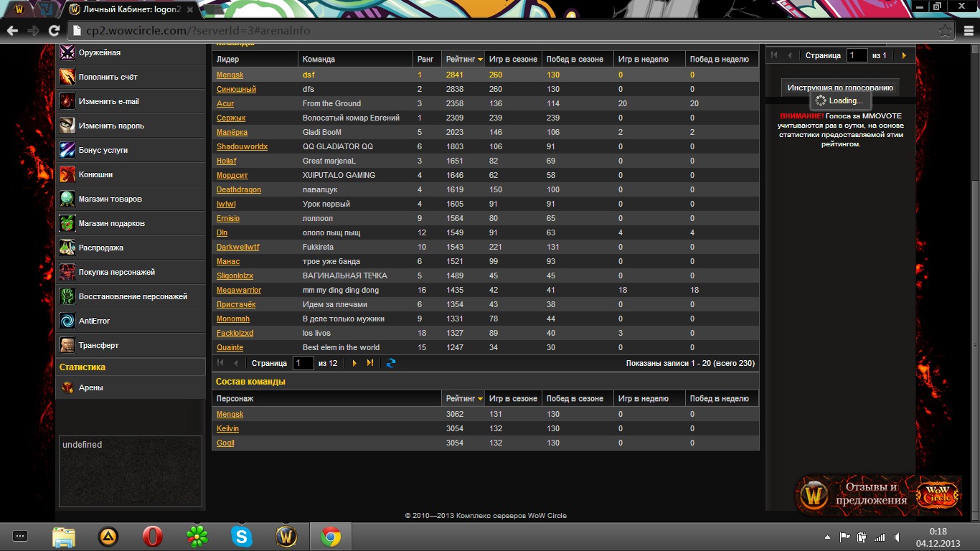Screen dimensions: 980x551
Task: Go to next page of teams
Action: [x=354, y=363]
